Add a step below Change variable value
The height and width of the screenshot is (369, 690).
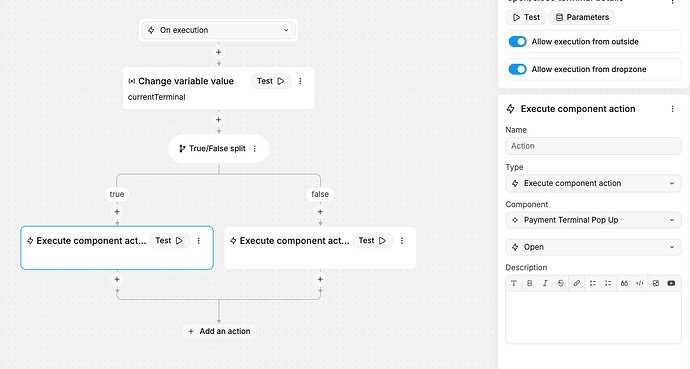[x=218, y=120]
